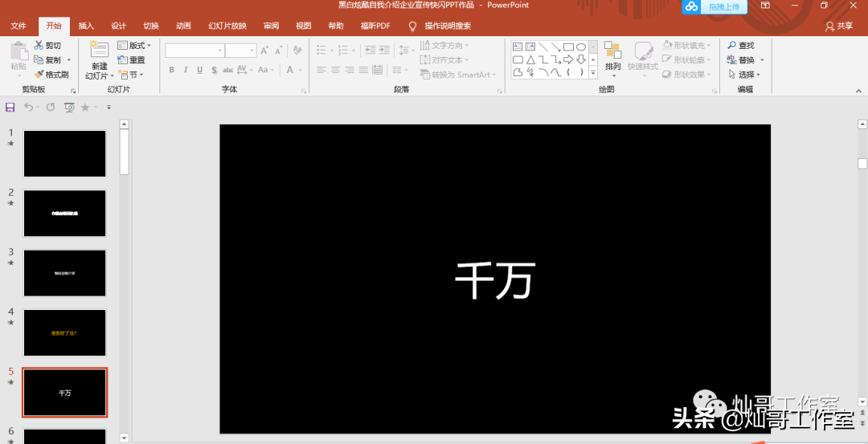Select the Right Arrow block shape
868x444 pixels.
coord(568,59)
